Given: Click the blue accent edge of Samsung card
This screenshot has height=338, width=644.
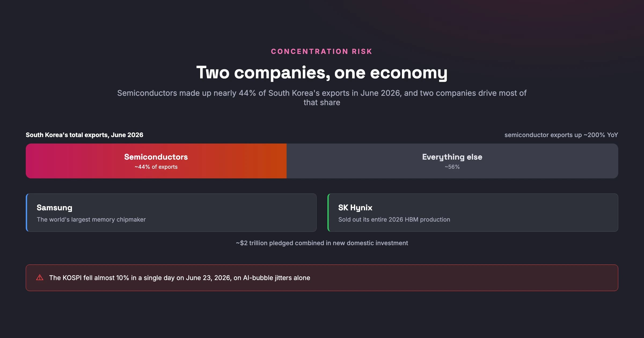Looking at the screenshot, I should tap(27, 212).
